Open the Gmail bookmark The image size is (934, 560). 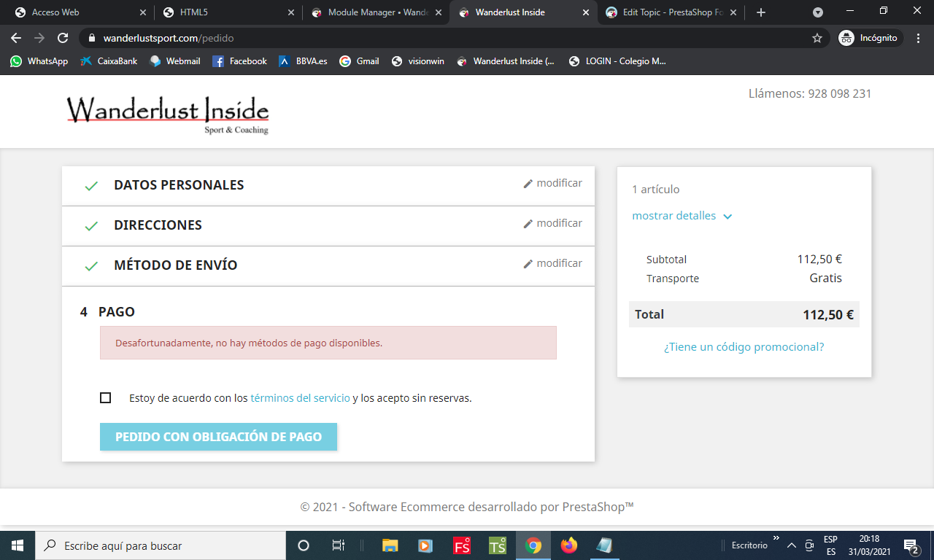(359, 61)
